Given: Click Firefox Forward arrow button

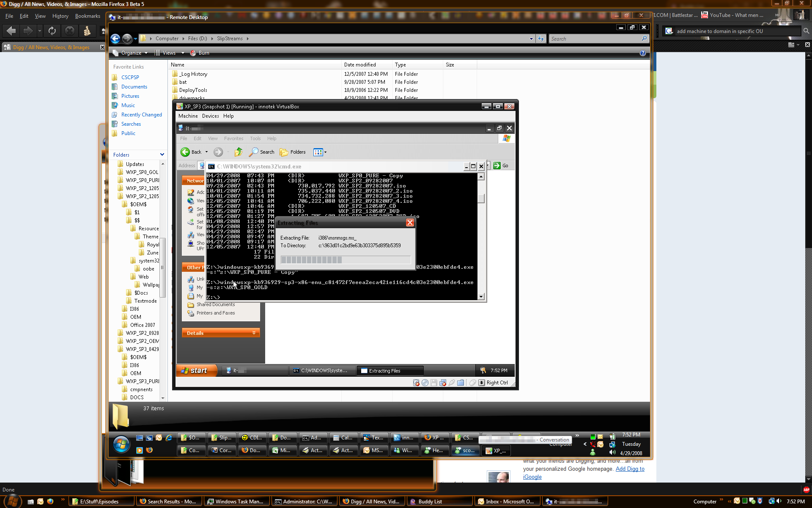Looking at the screenshot, I should point(28,31).
